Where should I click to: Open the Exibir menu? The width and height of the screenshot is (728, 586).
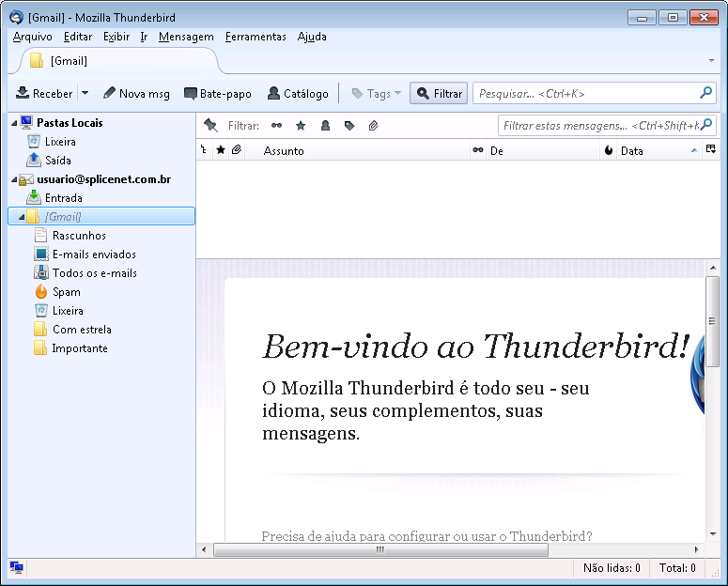pos(116,37)
